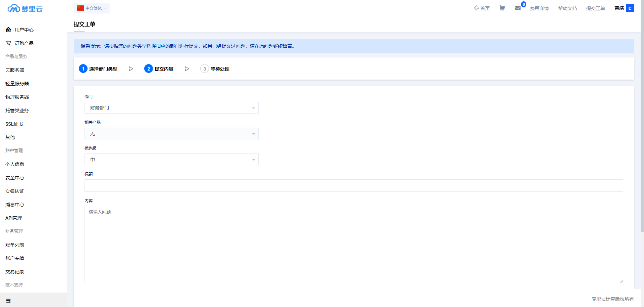Open the mail messages envelope icon
Viewport: 644px width, 307px height.
518,8
